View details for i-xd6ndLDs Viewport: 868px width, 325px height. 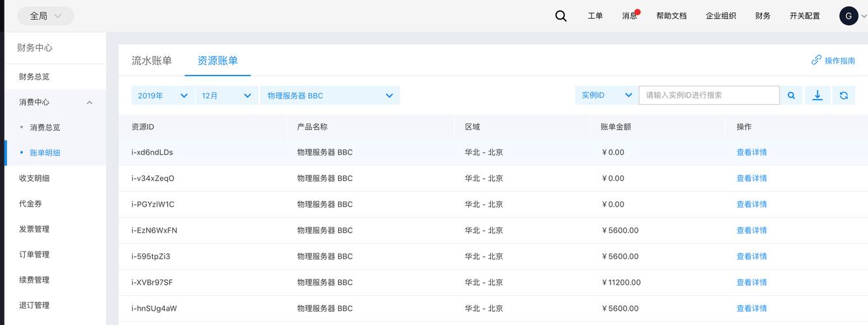click(x=752, y=152)
